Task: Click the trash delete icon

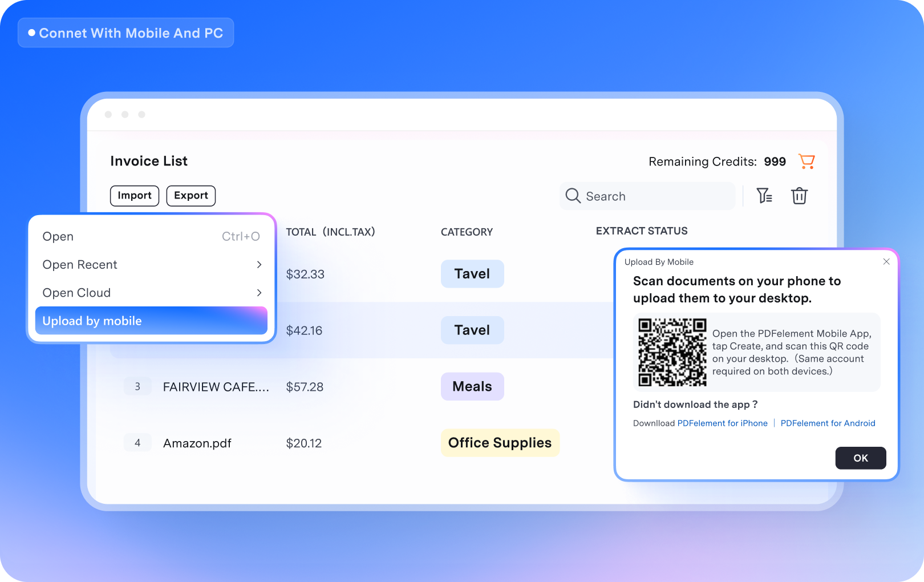Action: pos(799,196)
